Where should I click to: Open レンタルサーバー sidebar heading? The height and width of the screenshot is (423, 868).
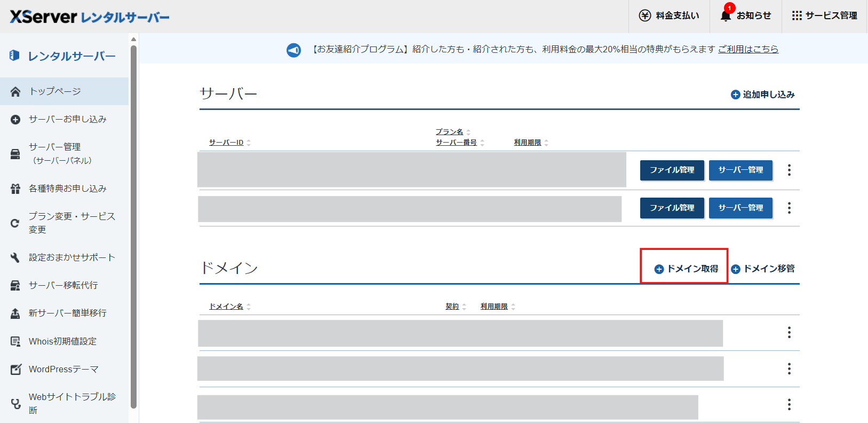(x=71, y=56)
